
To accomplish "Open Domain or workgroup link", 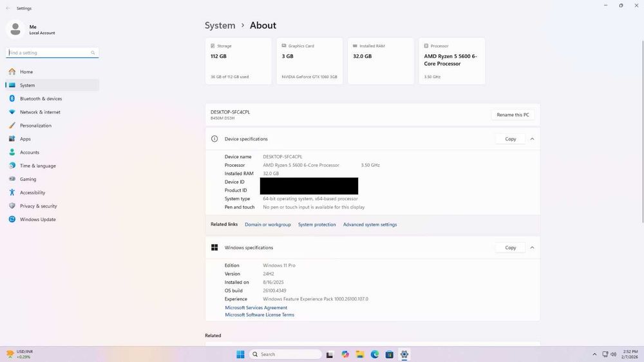I will [268, 224].
